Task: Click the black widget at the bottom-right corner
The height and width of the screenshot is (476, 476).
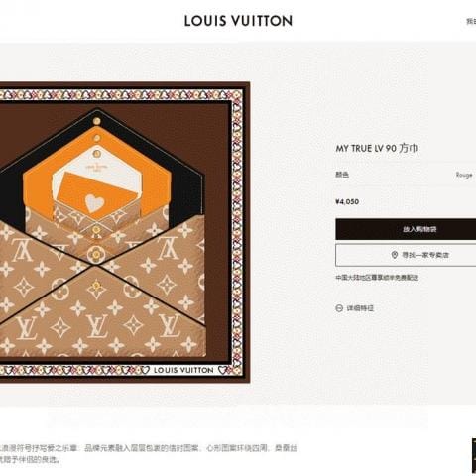Action: 474,455
